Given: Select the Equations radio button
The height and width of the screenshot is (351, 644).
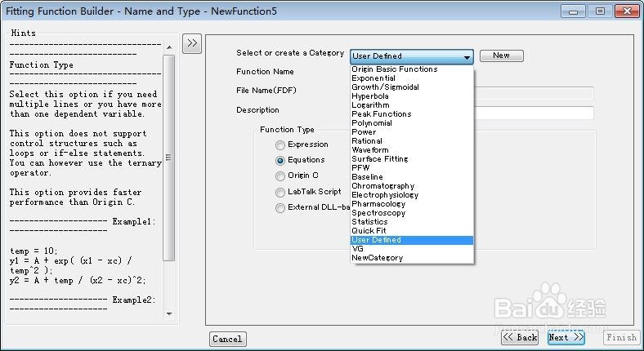Looking at the screenshot, I should tap(280, 161).
